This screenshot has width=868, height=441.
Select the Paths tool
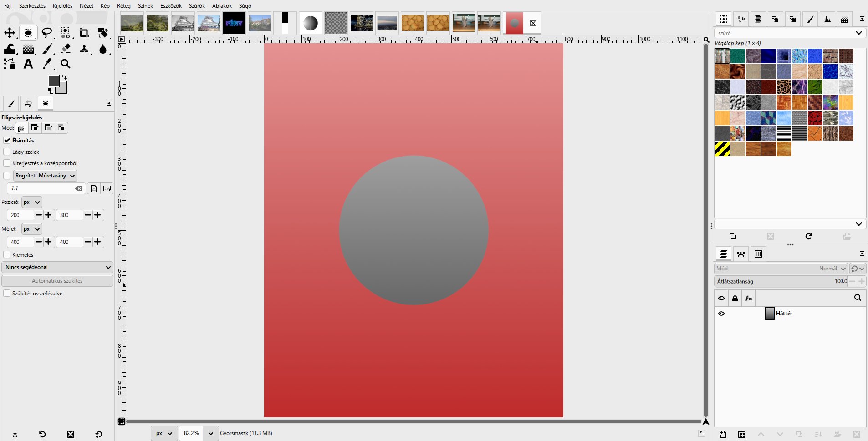10,64
